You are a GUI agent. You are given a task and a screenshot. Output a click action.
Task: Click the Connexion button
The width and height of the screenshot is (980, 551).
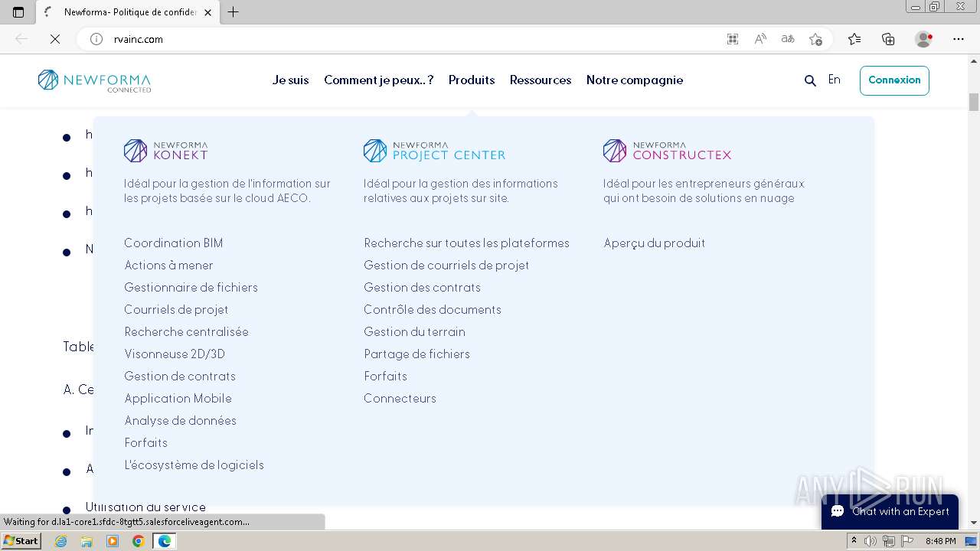click(x=894, y=80)
